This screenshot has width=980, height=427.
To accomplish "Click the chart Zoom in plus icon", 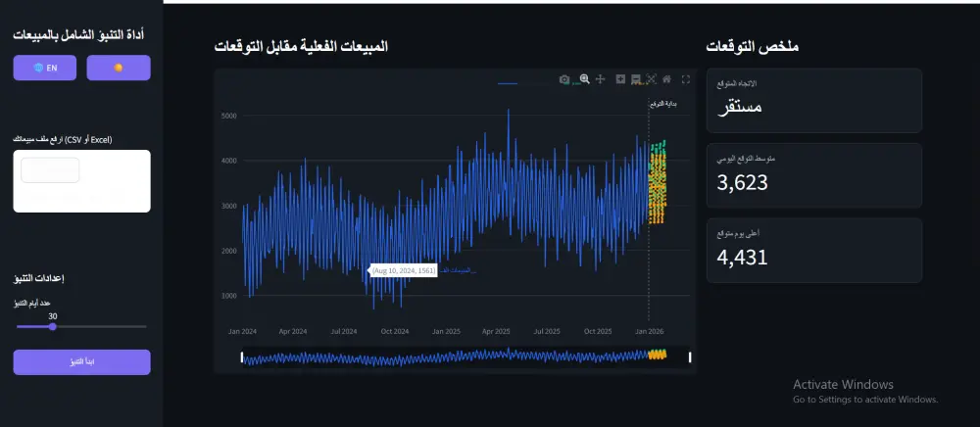I will (x=620, y=79).
